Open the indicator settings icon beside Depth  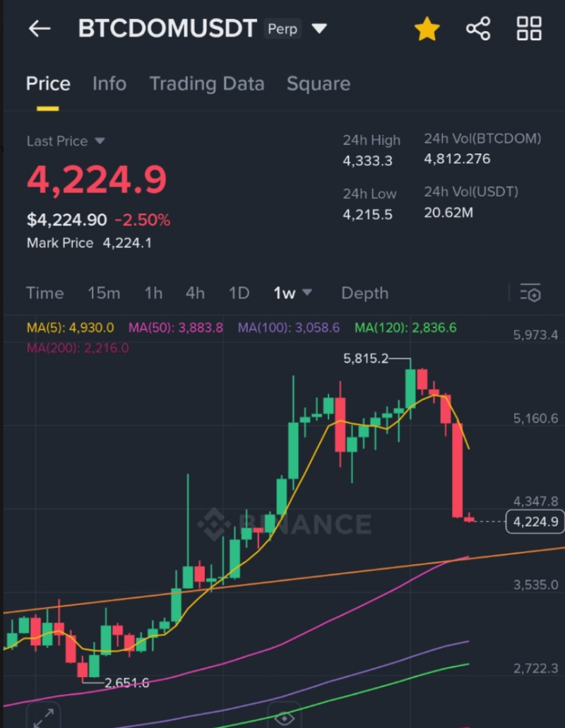click(530, 293)
